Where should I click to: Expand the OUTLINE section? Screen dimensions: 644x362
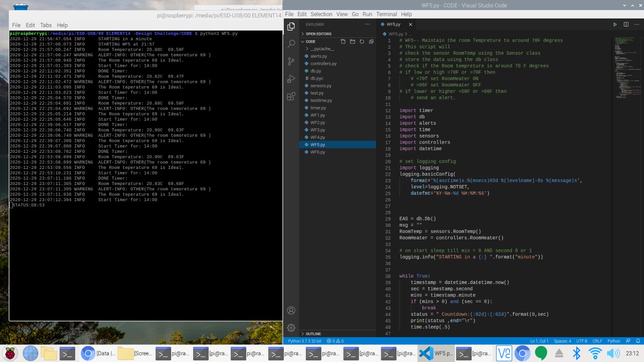313,334
